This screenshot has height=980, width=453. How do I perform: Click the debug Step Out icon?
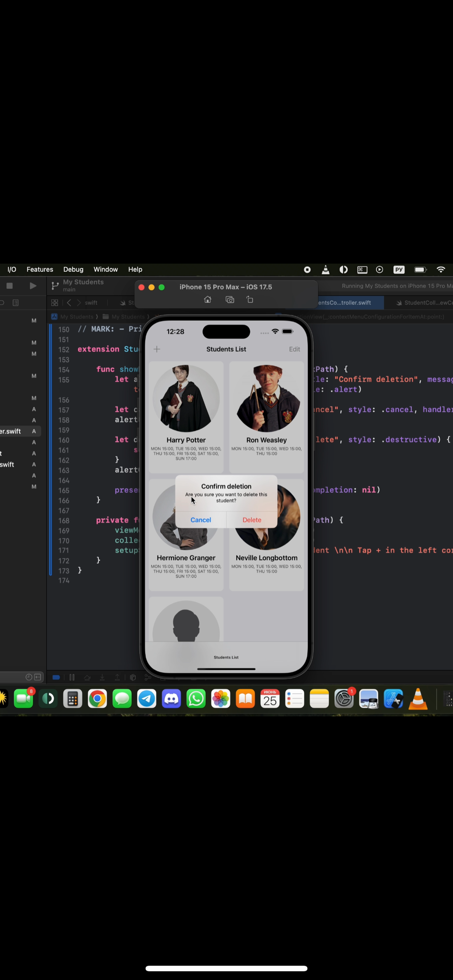(x=117, y=677)
